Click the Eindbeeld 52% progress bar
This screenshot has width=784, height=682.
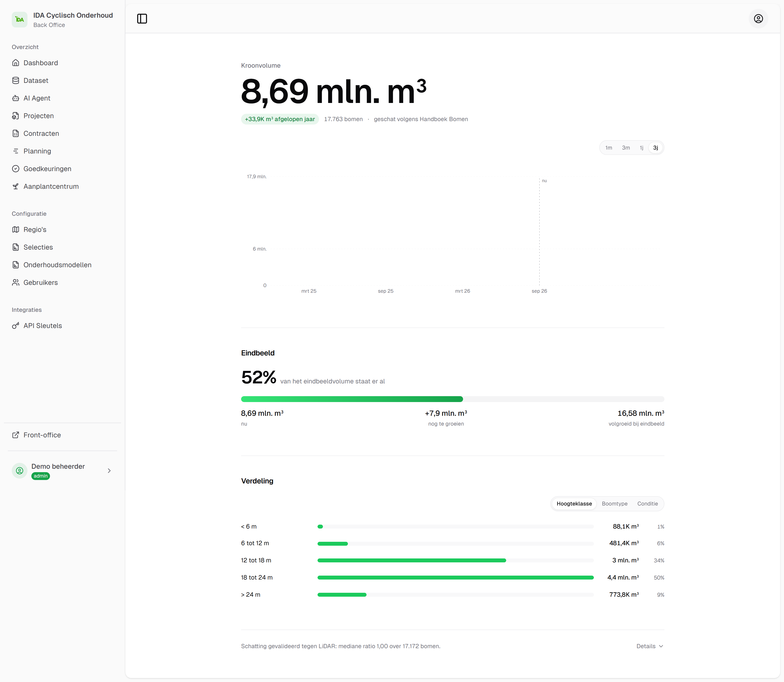(453, 399)
